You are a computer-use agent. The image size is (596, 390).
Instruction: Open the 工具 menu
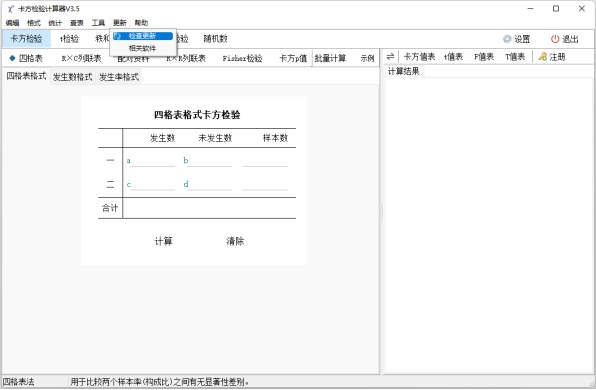(98, 23)
